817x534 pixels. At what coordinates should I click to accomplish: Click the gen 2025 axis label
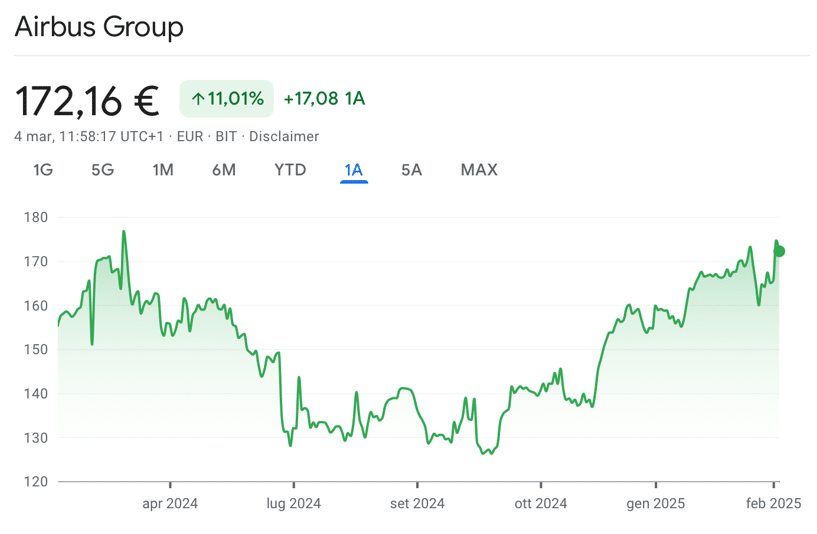point(655,504)
